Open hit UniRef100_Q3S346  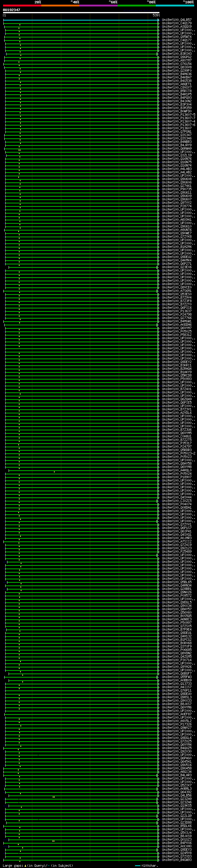[x=177, y=139]
